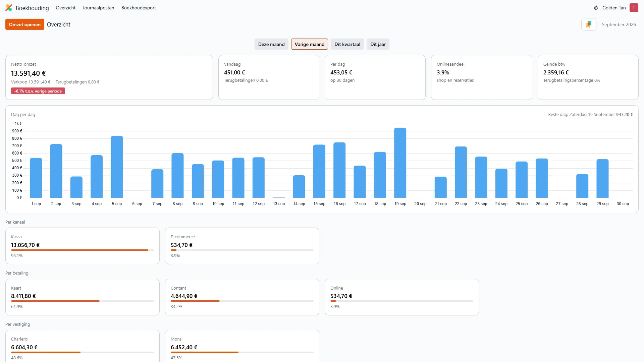The width and height of the screenshot is (644, 362).
Task: Click the Contant amount 4.644,90 €
Action: pyautogui.click(x=184, y=296)
